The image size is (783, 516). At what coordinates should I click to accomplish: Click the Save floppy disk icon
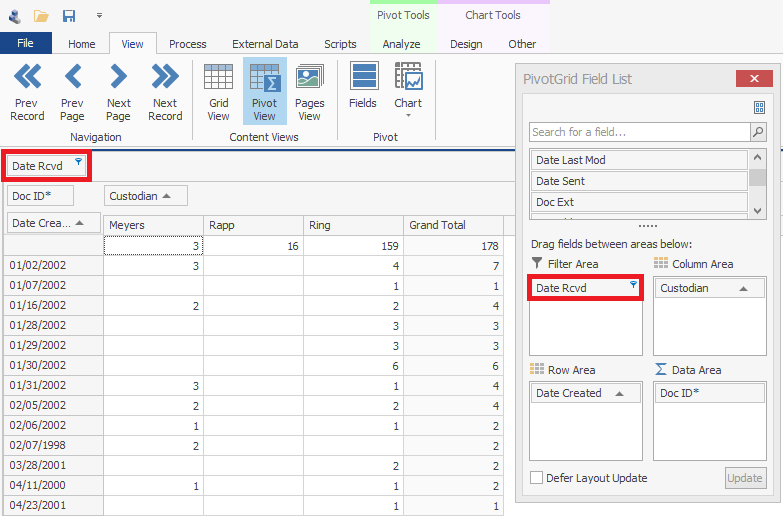point(69,16)
